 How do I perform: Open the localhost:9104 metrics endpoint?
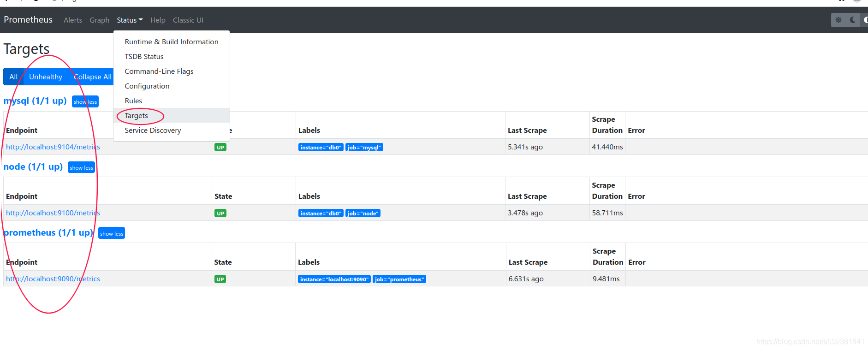(53, 147)
